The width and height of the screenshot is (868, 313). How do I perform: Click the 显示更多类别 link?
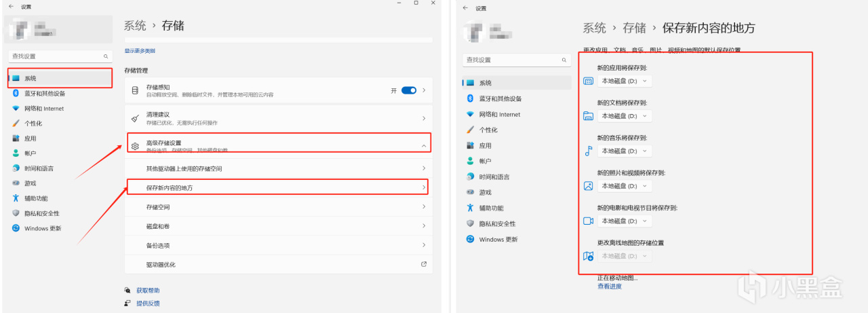pos(140,51)
